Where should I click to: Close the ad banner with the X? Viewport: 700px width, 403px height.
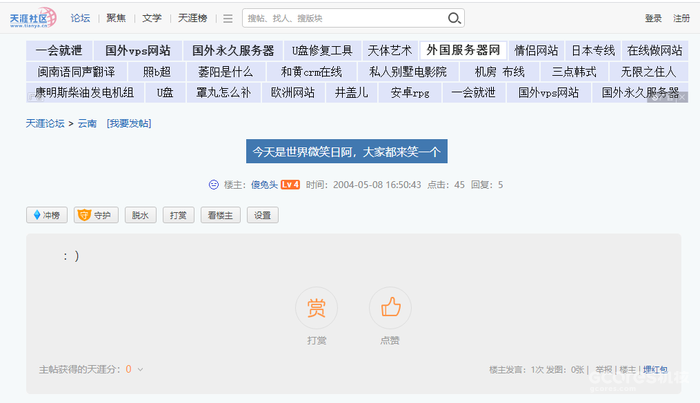[683, 97]
